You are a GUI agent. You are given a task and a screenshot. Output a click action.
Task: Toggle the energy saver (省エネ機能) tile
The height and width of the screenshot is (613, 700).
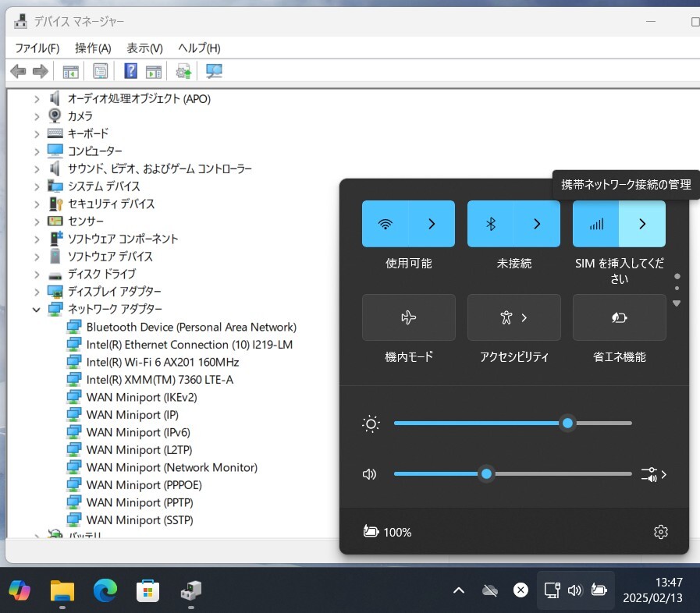[x=619, y=317]
